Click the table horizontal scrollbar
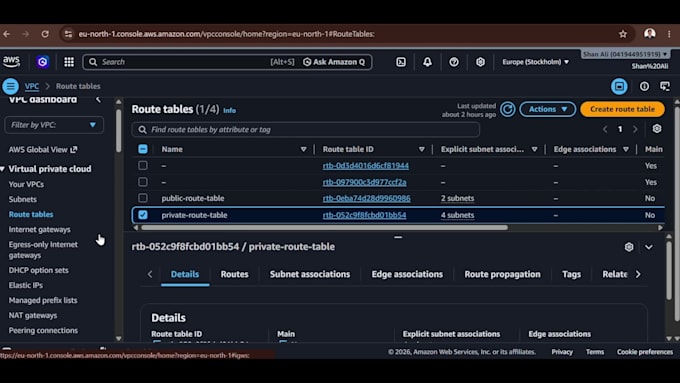680x383 pixels. pyautogui.click(x=324, y=227)
